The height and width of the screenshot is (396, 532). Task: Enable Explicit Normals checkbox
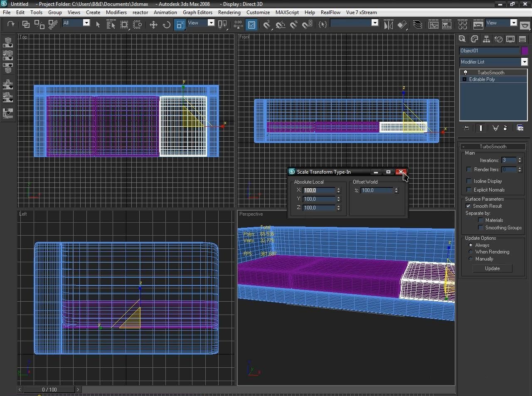point(469,190)
